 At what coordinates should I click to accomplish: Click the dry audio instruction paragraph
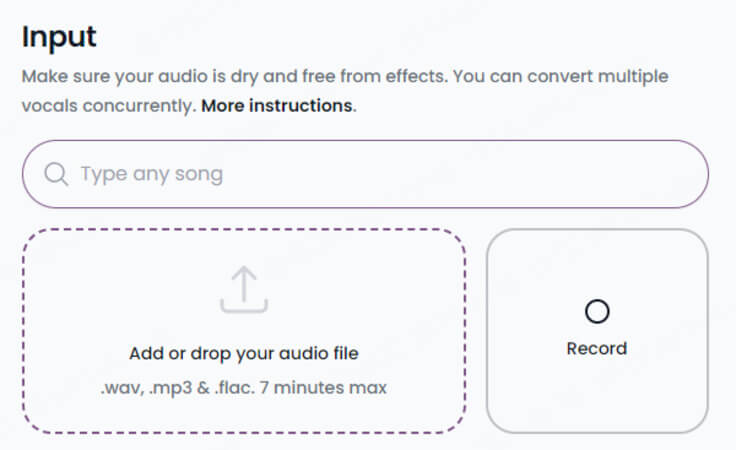click(345, 91)
